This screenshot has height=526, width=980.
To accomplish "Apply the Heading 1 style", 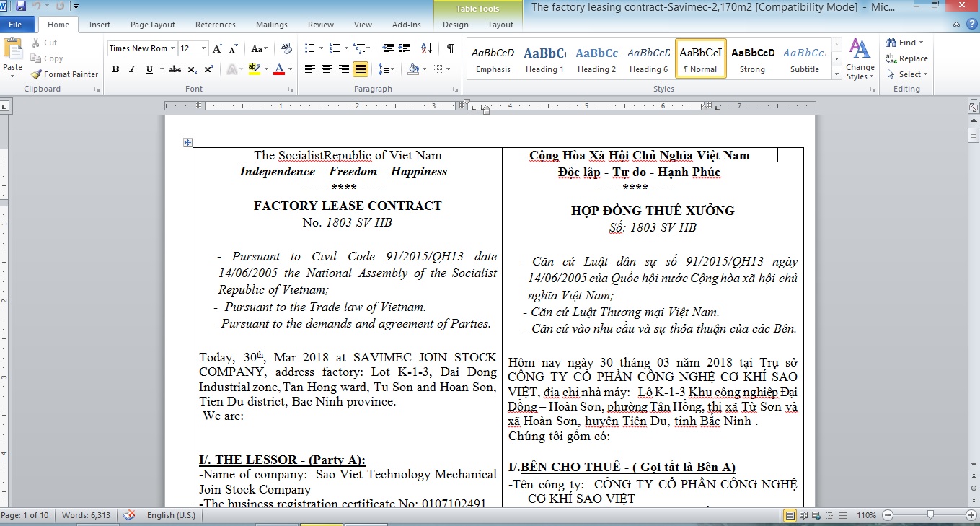I will tap(544, 59).
